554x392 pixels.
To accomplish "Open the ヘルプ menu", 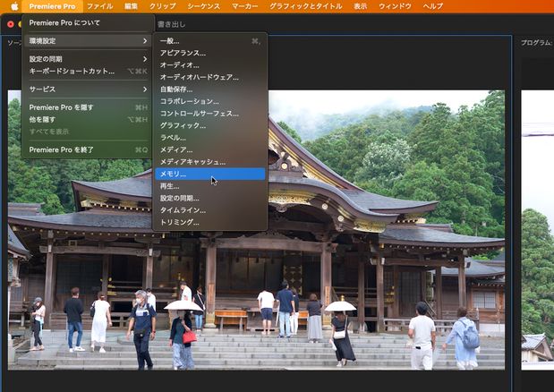I will click(x=432, y=6).
